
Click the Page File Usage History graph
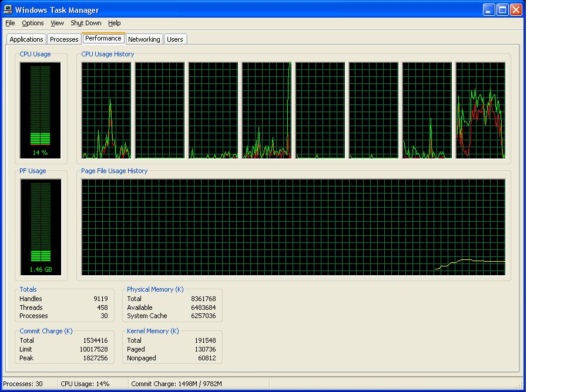[x=294, y=227]
